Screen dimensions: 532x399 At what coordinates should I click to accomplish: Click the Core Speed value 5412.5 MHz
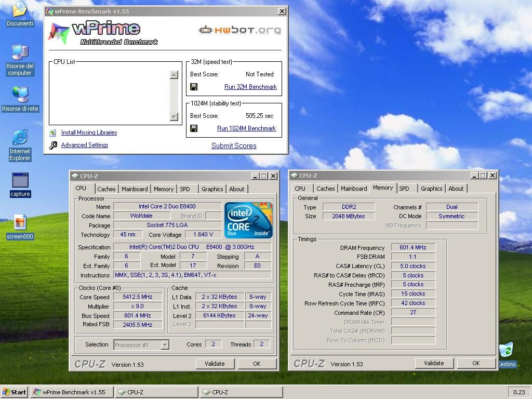tap(137, 297)
